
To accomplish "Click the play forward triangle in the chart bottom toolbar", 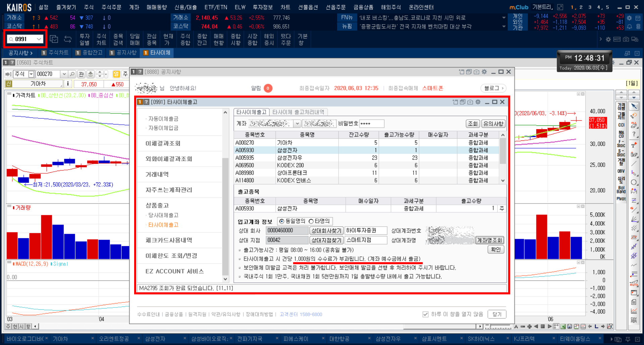I will [x=549, y=327].
